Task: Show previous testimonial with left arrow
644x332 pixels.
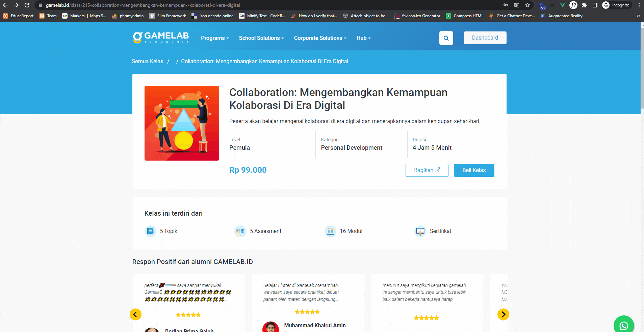Action: click(135, 314)
